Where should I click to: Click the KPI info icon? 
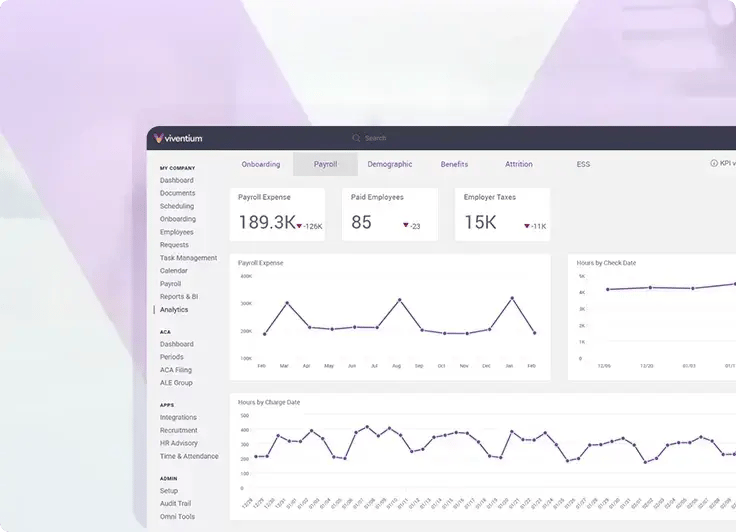click(714, 163)
